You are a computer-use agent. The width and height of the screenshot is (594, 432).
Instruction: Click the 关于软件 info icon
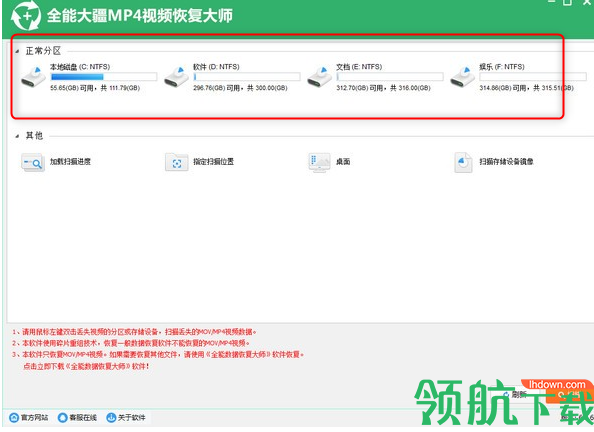[111, 418]
